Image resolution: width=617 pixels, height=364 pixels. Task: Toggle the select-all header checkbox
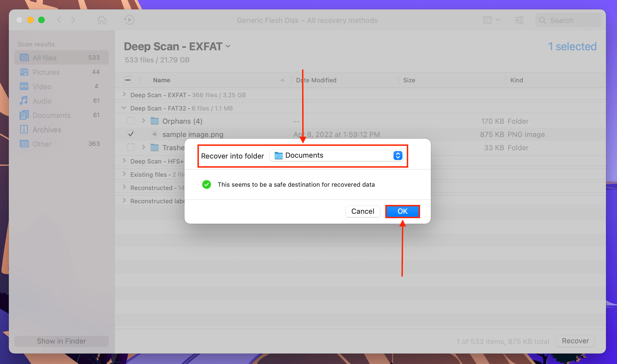[x=128, y=80]
